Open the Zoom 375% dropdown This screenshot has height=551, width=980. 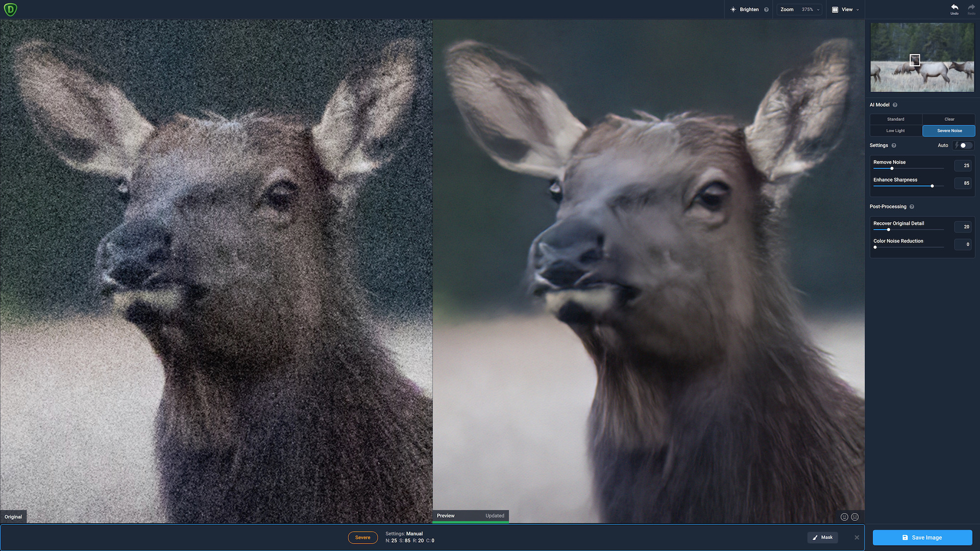pos(800,10)
